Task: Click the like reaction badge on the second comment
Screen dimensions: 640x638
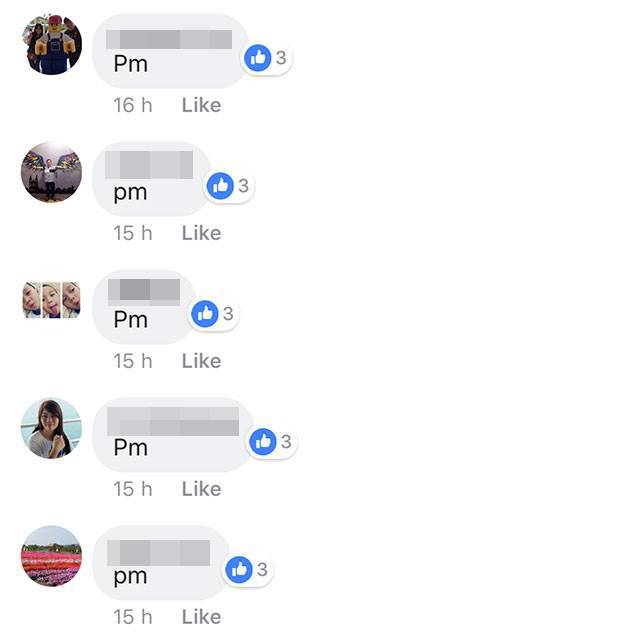Action: (x=229, y=186)
